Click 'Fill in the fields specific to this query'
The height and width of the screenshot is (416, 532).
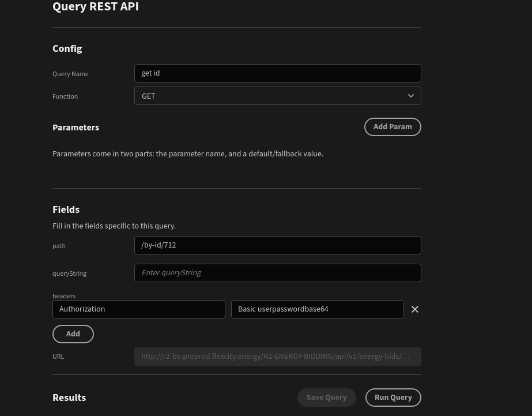point(114,226)
